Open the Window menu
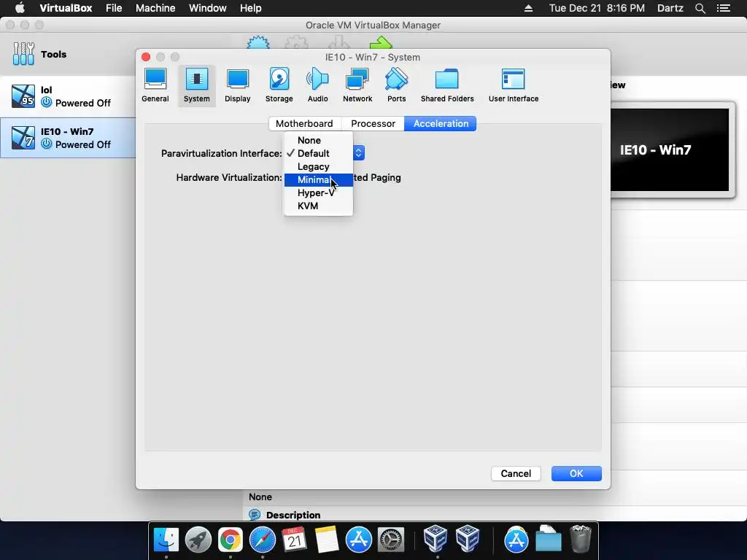The image size is (747, 560). tap(208, 8)
